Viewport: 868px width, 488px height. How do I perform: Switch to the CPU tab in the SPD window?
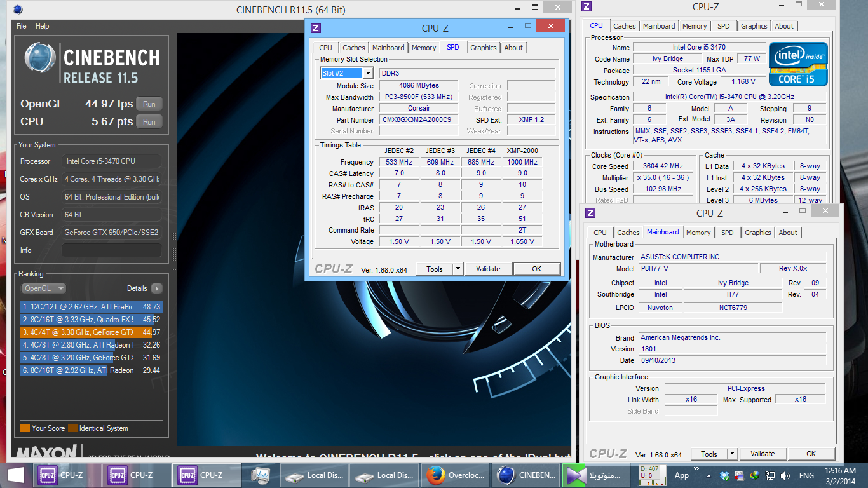coord(325,48)
